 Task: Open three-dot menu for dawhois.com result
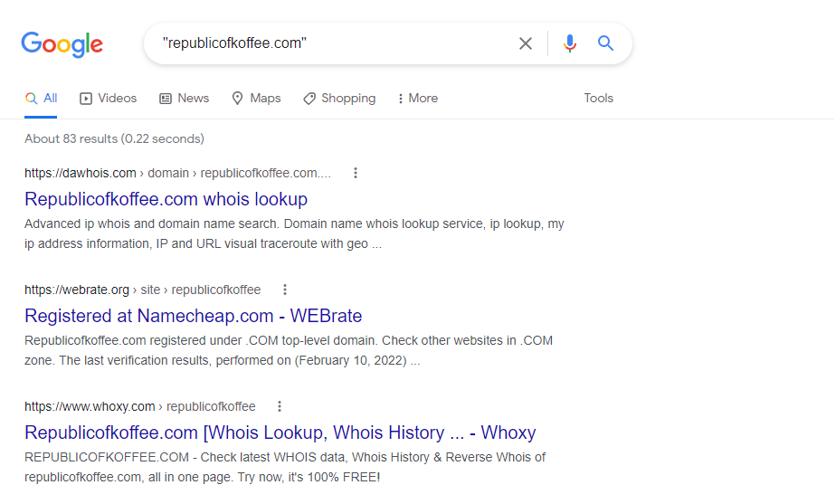(356, 173)
